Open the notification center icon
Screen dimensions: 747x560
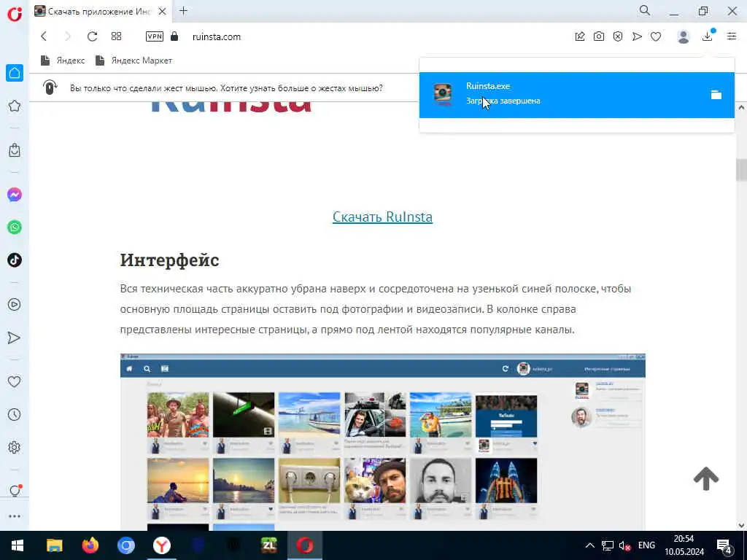724,546
